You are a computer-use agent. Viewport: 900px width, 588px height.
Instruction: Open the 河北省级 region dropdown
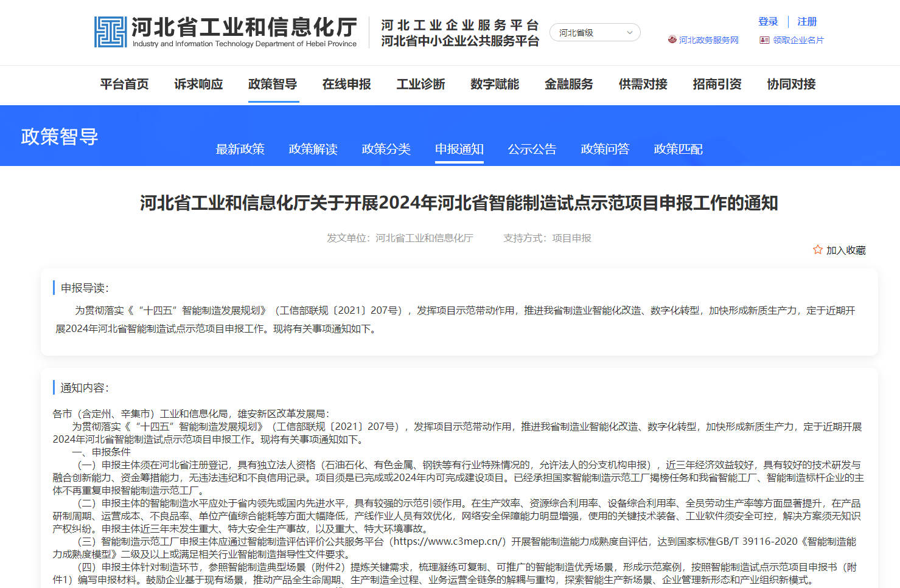(595, 32)
